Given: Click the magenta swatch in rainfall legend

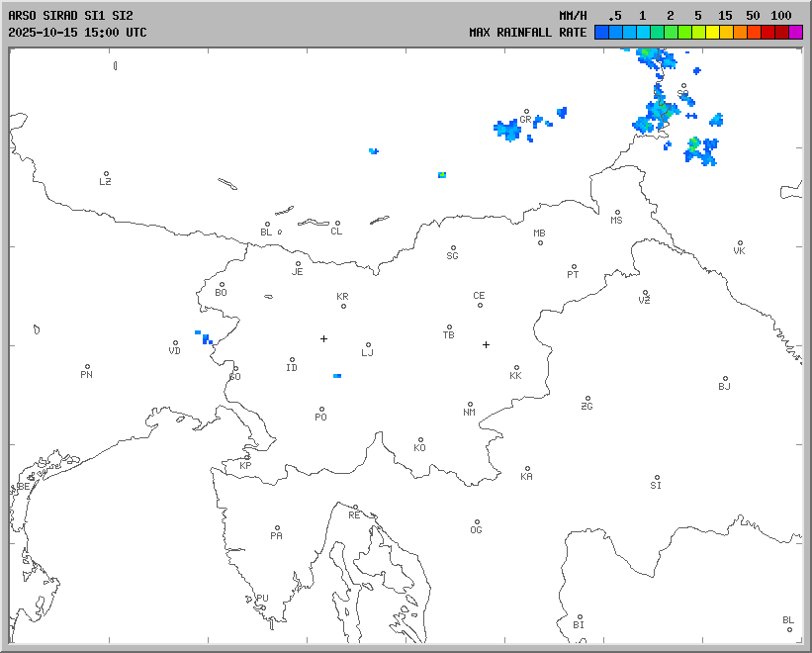Looking at the screenshot, I should [795, 32].
